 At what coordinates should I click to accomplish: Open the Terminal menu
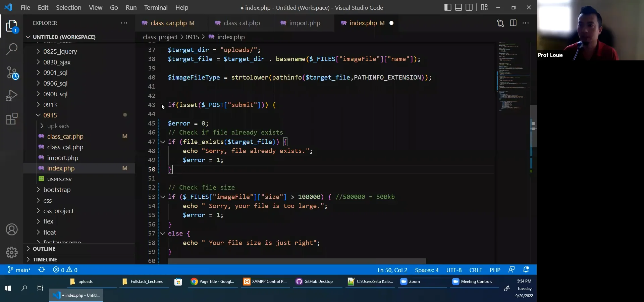[x=156, y=7]
